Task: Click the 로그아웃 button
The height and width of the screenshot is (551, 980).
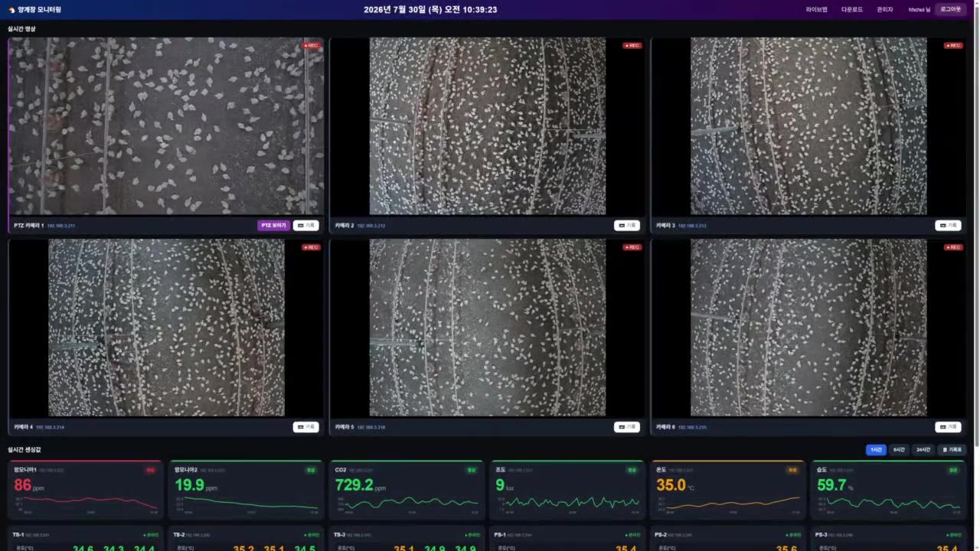Action: coord(951,9)
